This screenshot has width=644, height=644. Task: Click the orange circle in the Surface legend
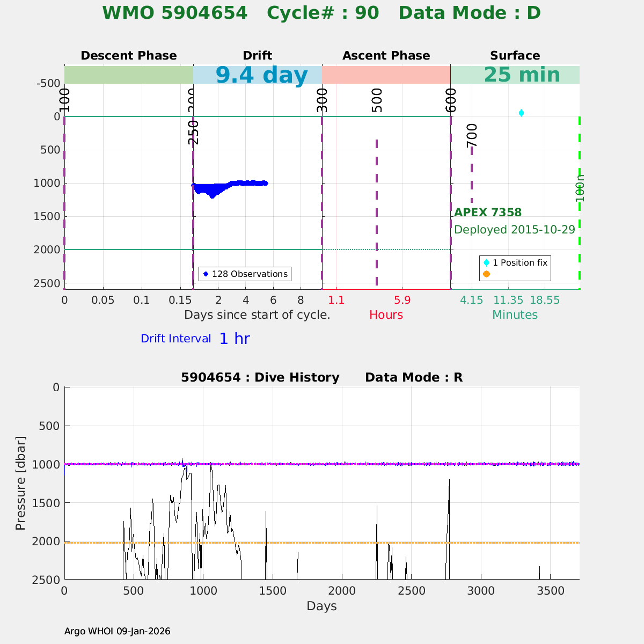486,274
